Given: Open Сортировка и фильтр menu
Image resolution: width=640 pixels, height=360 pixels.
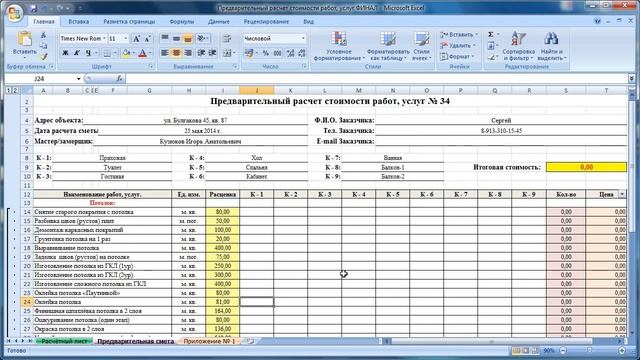Looking at the screenshot, I should coord(518,46).
